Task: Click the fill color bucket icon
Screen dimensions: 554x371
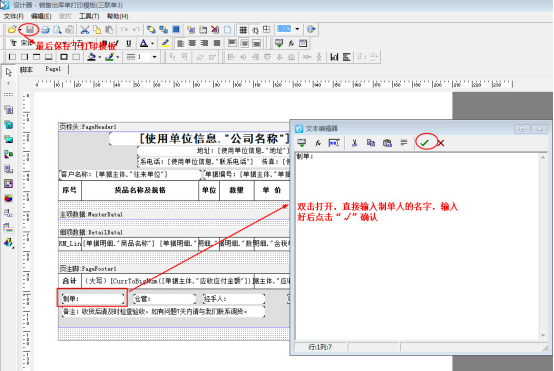Action: point(92,57)
